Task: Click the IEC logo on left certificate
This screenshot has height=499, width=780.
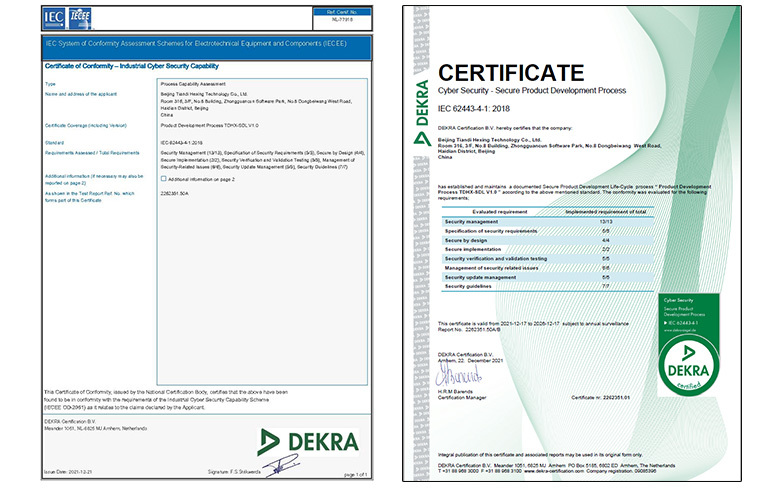Action: [54, 18]
